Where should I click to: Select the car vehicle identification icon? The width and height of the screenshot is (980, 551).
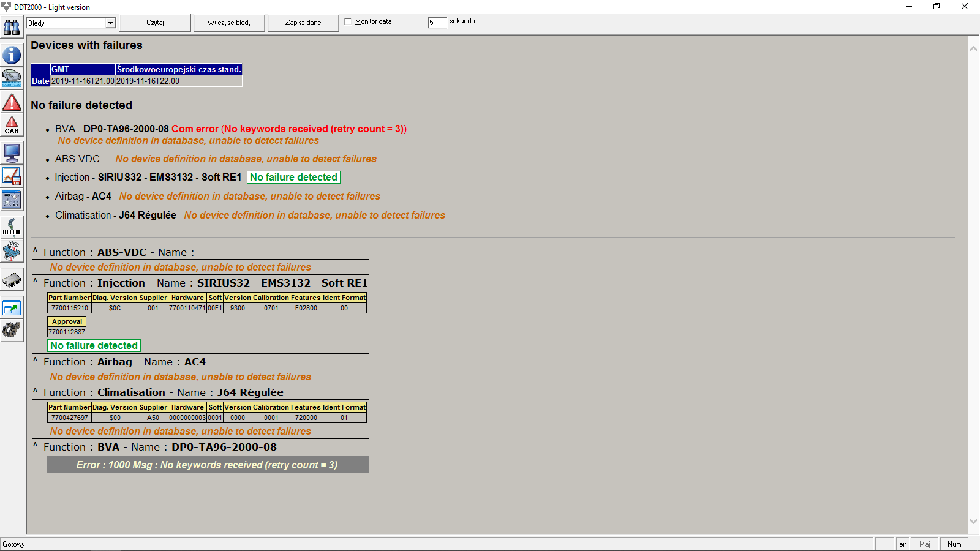pyautogui.click(x=12, y=78)
